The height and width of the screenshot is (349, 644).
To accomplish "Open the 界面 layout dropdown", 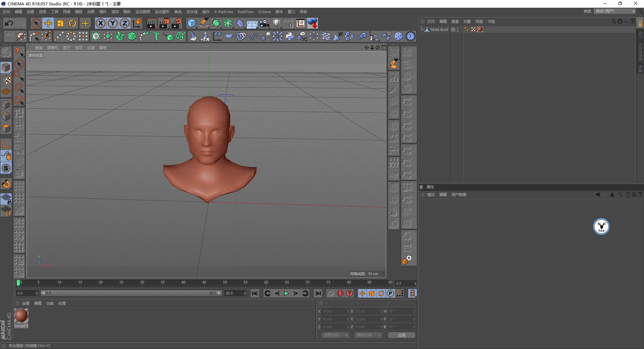I will (x=615, y=11).
